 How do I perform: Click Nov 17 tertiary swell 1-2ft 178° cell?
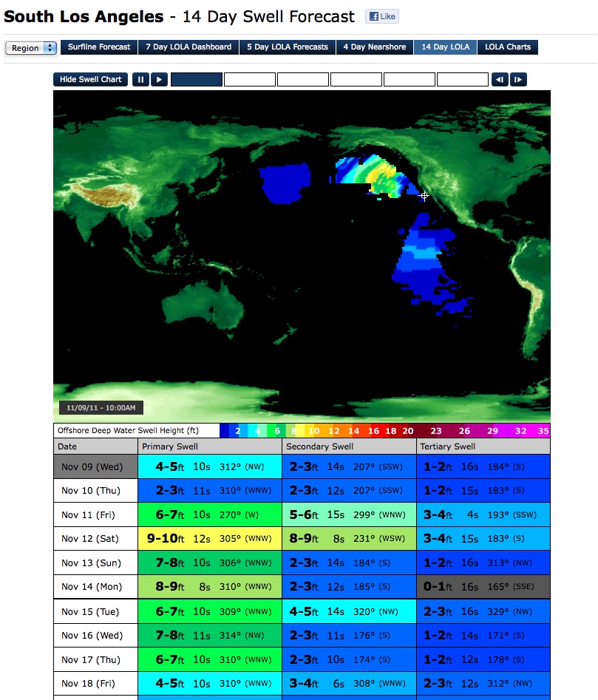[483, 659]
